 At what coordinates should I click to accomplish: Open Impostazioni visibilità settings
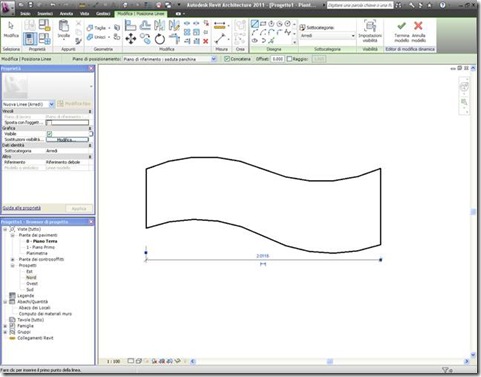370,31
